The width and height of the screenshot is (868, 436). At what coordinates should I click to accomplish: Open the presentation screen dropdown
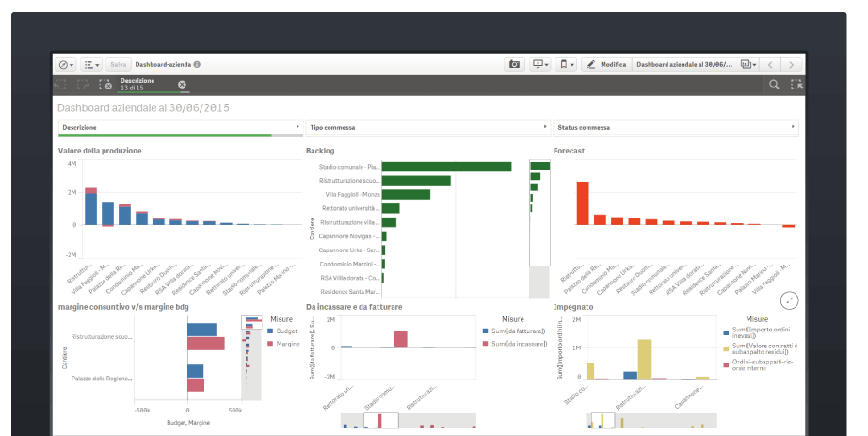click(x=539, y=65)
